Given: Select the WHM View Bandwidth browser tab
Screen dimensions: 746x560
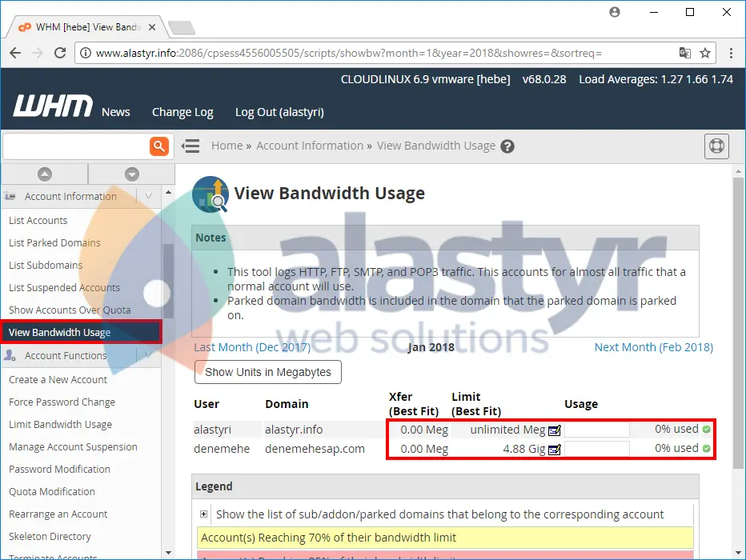Looking at the screenshot, I should [x=86, y=27].
